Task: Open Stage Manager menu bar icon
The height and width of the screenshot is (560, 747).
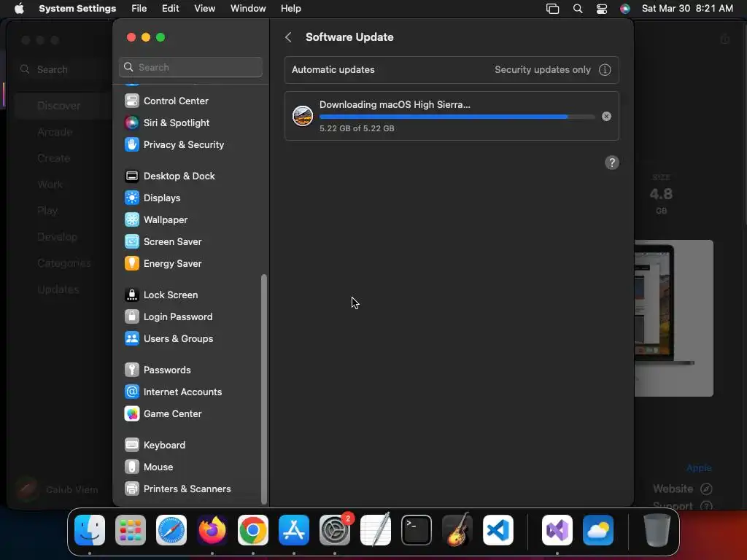Action: (x=553, y=9)
